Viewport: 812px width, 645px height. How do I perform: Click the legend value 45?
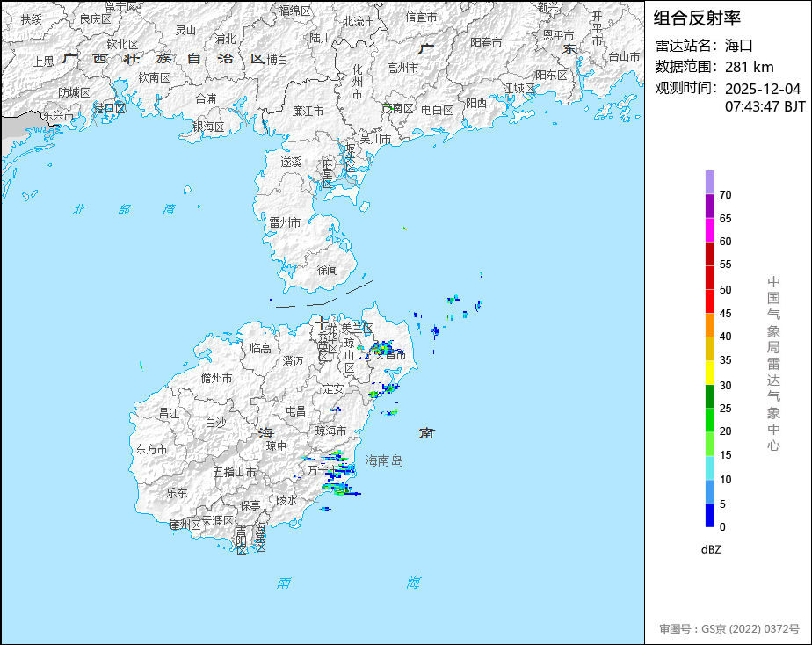coord(726,313)
